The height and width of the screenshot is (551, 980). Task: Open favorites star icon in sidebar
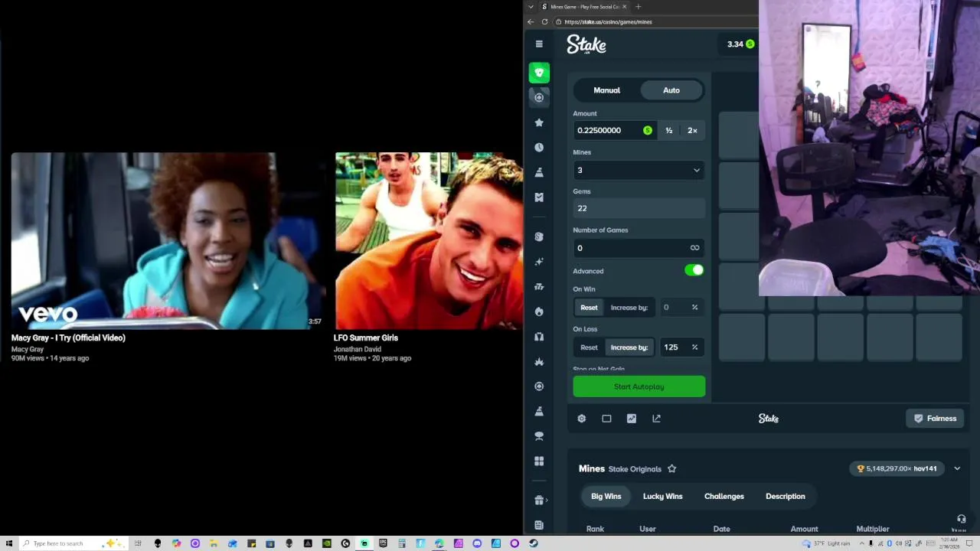coord(539,122)
